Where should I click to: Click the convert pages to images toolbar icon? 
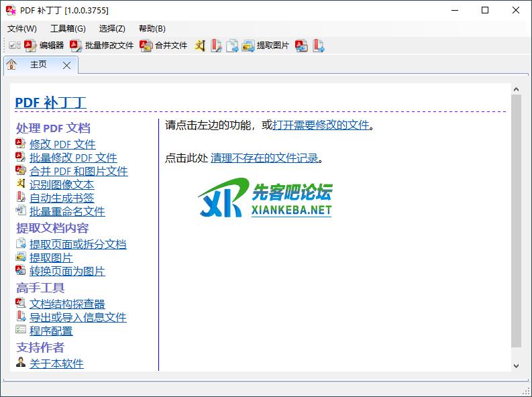(302, 46)
